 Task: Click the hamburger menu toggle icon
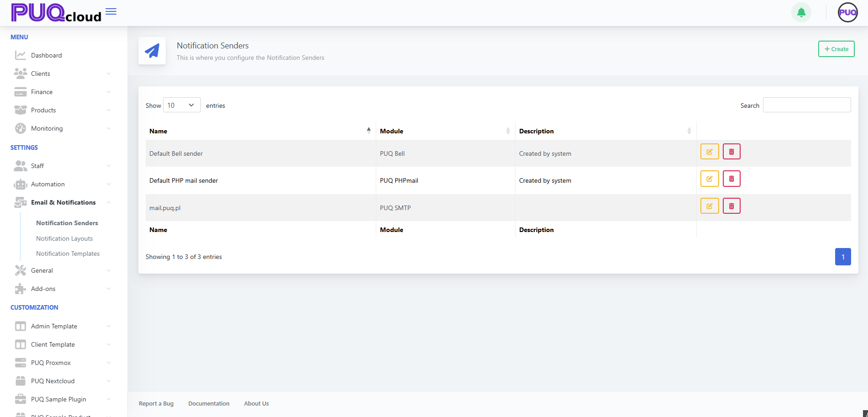click(111, 11)
